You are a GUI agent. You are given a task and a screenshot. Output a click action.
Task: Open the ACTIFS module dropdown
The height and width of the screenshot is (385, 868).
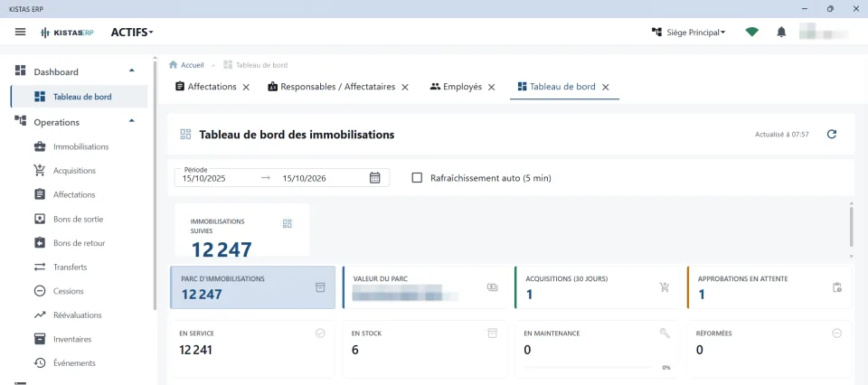(x=132, y=33)
